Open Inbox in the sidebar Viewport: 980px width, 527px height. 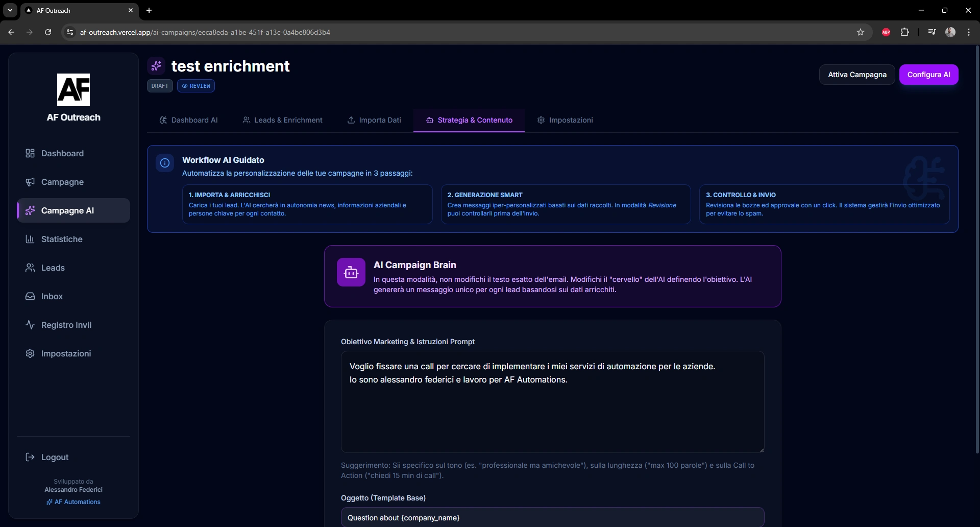tap(73, 296)
